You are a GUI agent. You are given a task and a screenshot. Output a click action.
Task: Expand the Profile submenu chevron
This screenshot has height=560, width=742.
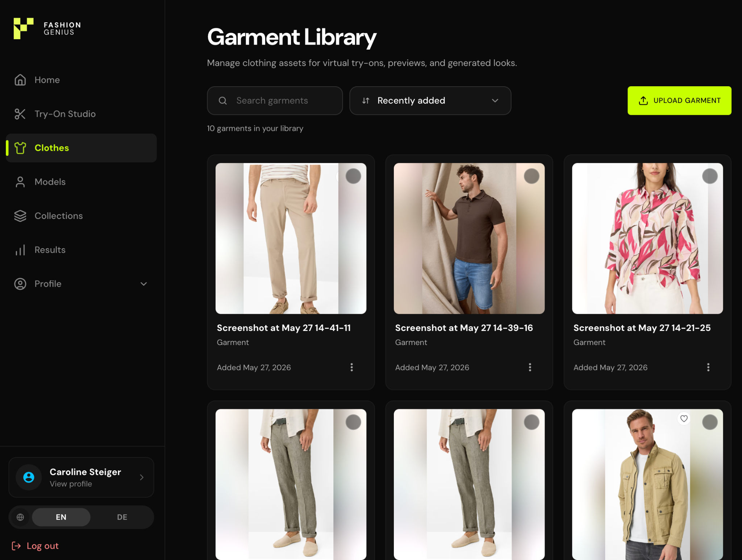click(x=144, y=284)
